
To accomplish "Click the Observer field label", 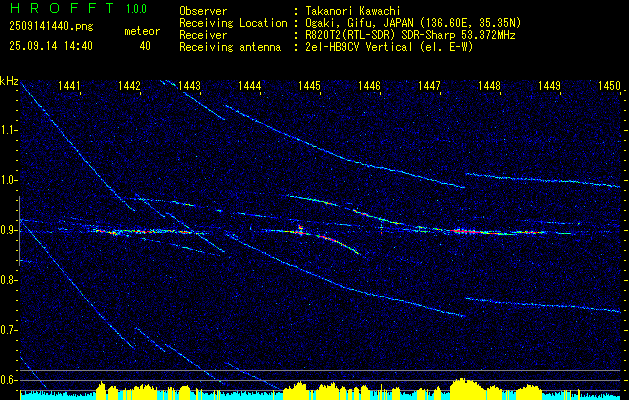I will click(x=203, y=11).
